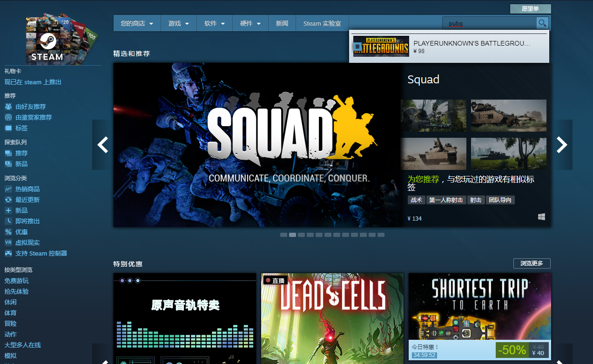Click the 愿望单 wishlist button
Screen dimensions: 593x364
tap(530, 9)
